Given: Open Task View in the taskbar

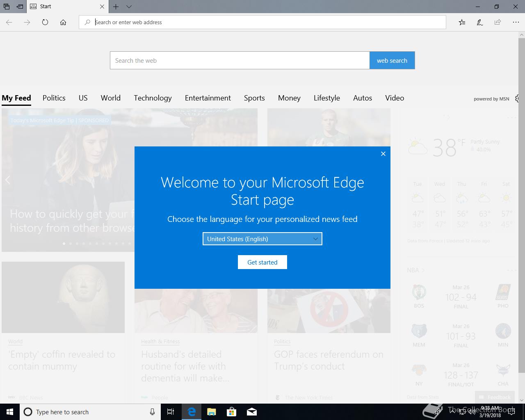Looking at the screenshot, I should pyautogui.click(x=171, y=412).
